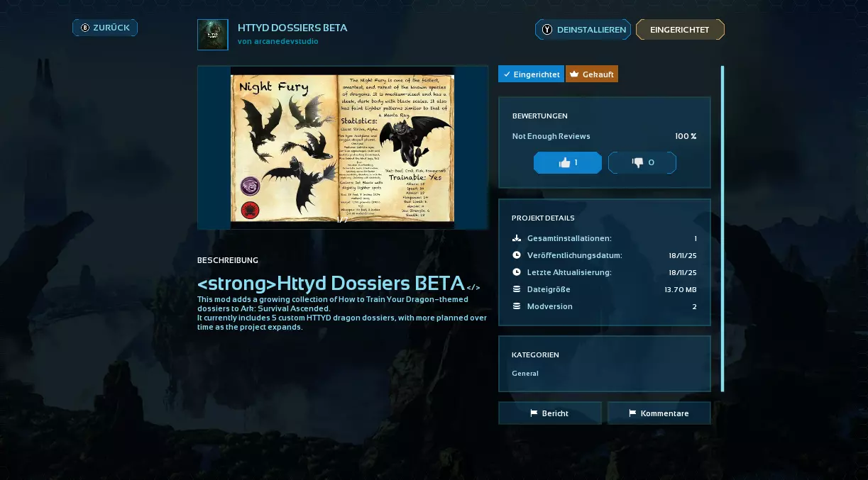The width and height of the screenshot is (868, 480).
Task: Click the Veröffentlichungsdatum value 18/11/25
Action: click(683, 255)
